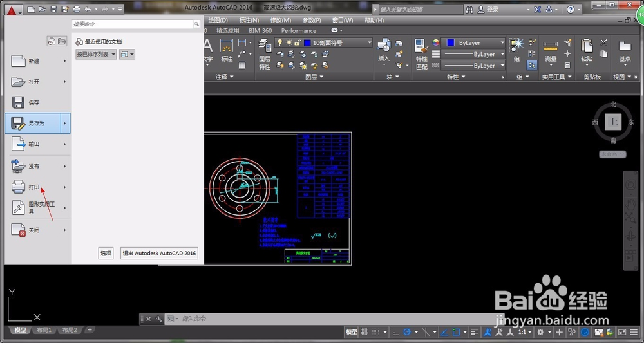Image resolution: width=644 pixels, height=343 pixels.
Task: Click the 搜索命令 search input field
Action: 132,24
